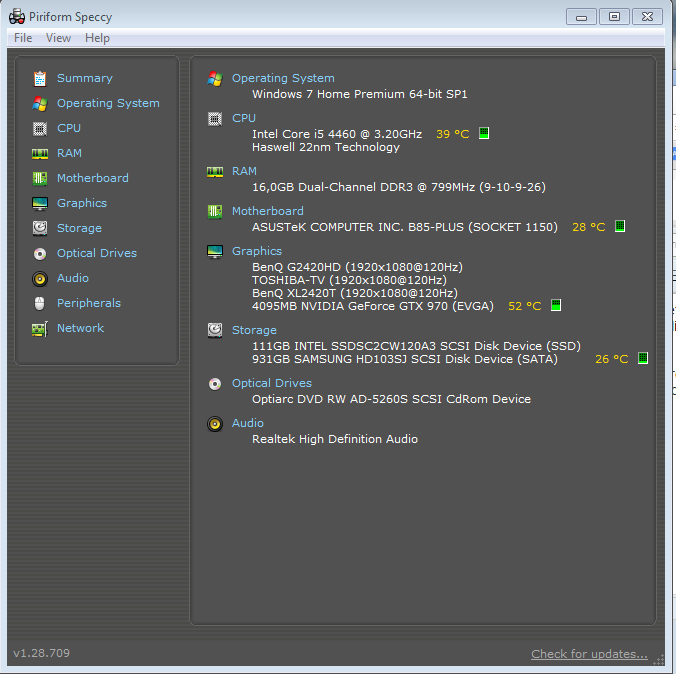The width and height of the screenshot is (676, 674).
Task: Click the Audio speaker icon in summary panel
Action: point(215,423)
